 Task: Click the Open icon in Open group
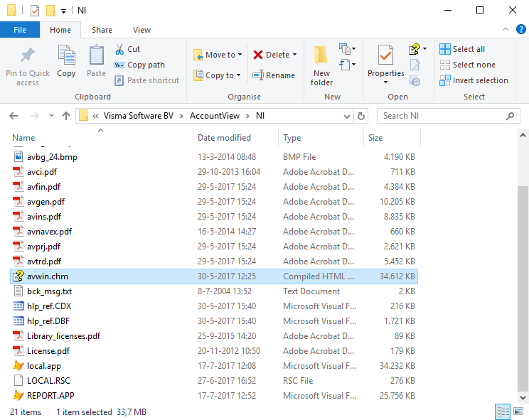(415, 49)
